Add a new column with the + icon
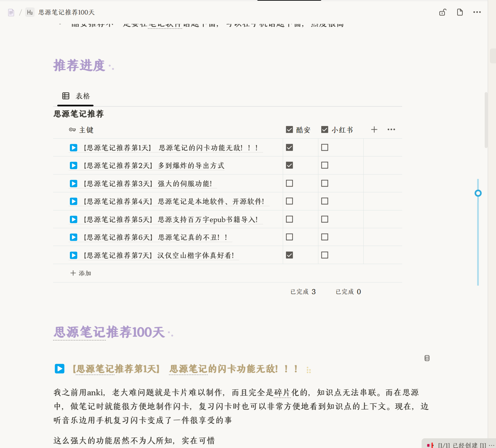 pos(374,129)
